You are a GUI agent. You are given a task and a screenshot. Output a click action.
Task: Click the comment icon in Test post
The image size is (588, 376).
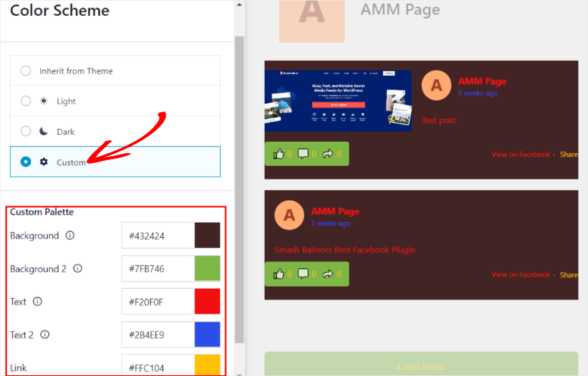[303, 154]
